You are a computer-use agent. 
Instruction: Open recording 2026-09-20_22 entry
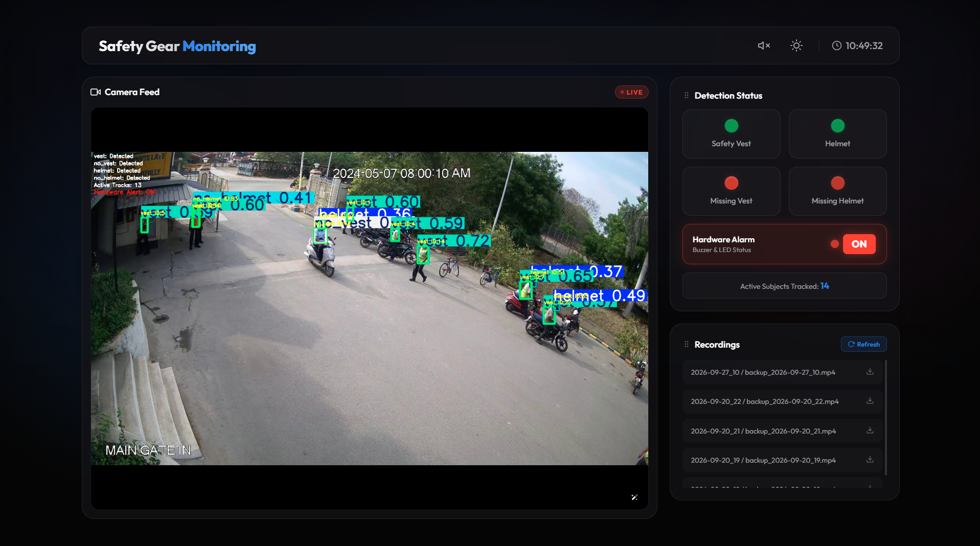click(x=782, y=401)
